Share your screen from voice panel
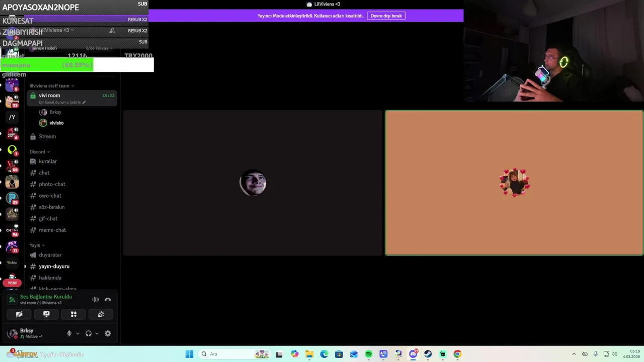Image resolution: width=644 pixels, height=362 pixels. pos(46,314)
